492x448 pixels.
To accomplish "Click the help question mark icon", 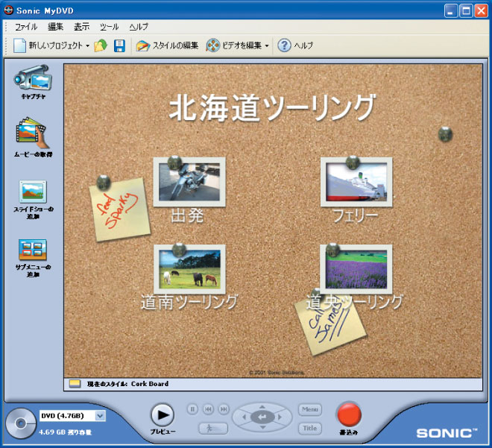I will 284,46.
